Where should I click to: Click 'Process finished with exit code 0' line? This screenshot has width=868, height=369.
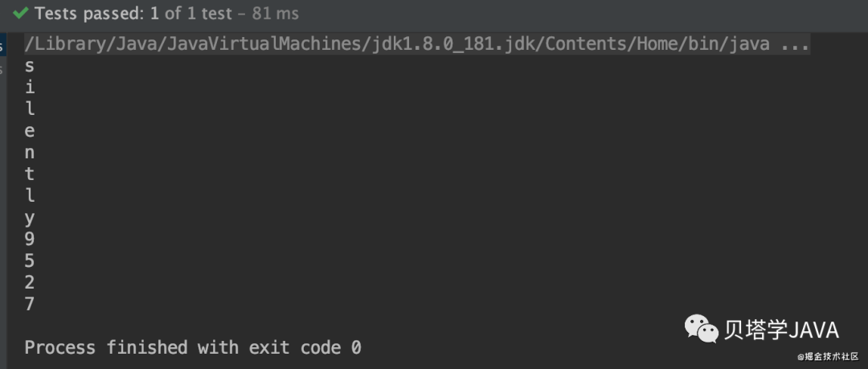tap(193, 347)
